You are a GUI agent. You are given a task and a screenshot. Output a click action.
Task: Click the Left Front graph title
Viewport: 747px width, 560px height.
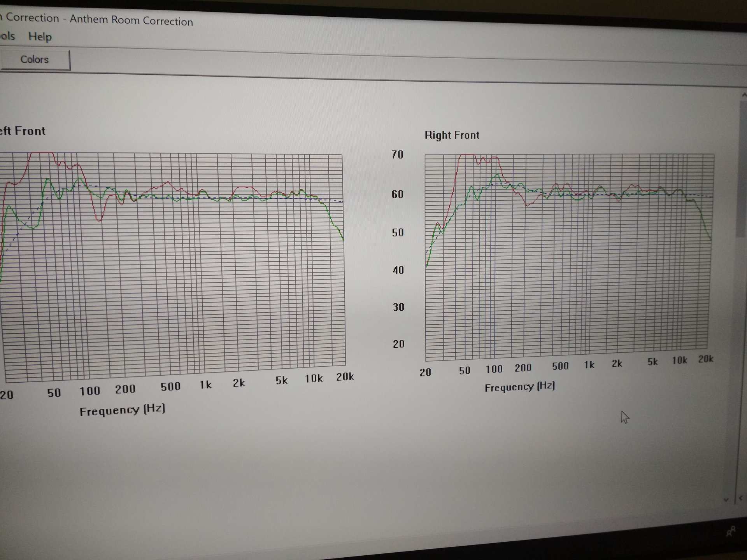coord(23,131)
